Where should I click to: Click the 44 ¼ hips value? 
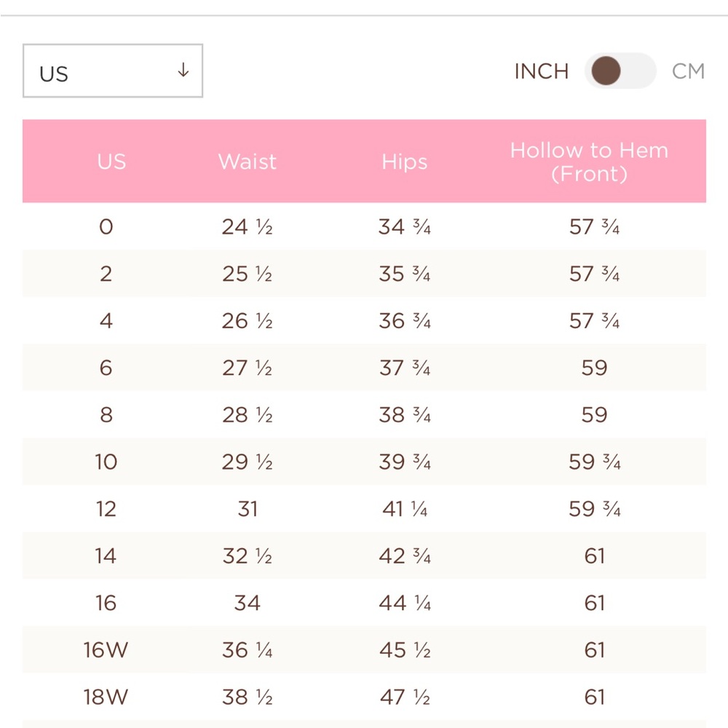point(405,603)
